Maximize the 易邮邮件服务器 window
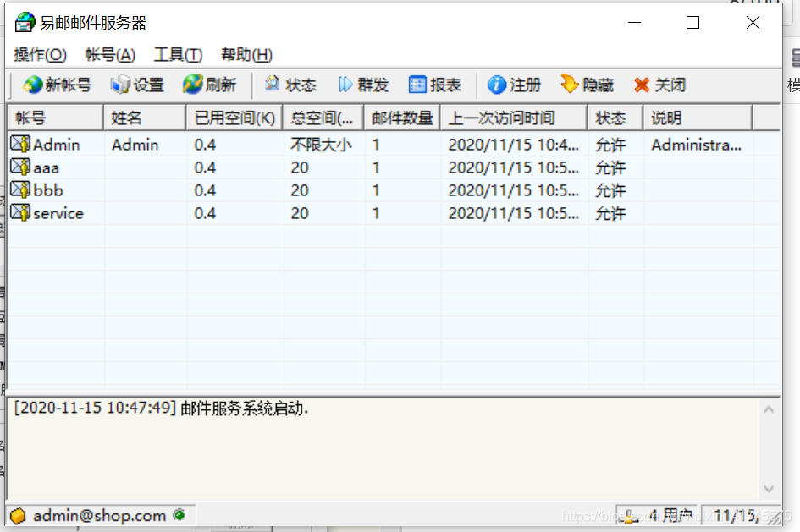This screenshot has width=800, height=532. [692, 23]
